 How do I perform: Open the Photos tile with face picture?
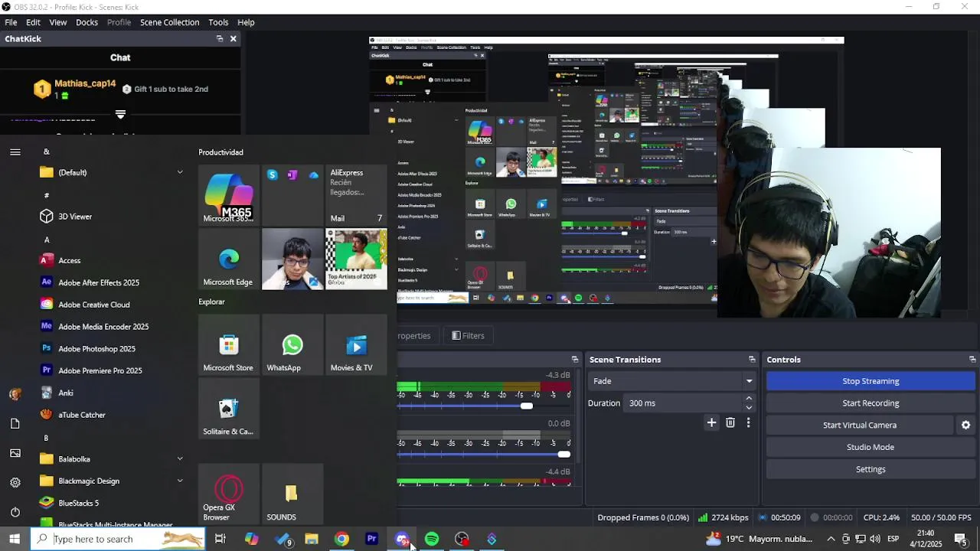coord(292,259)
